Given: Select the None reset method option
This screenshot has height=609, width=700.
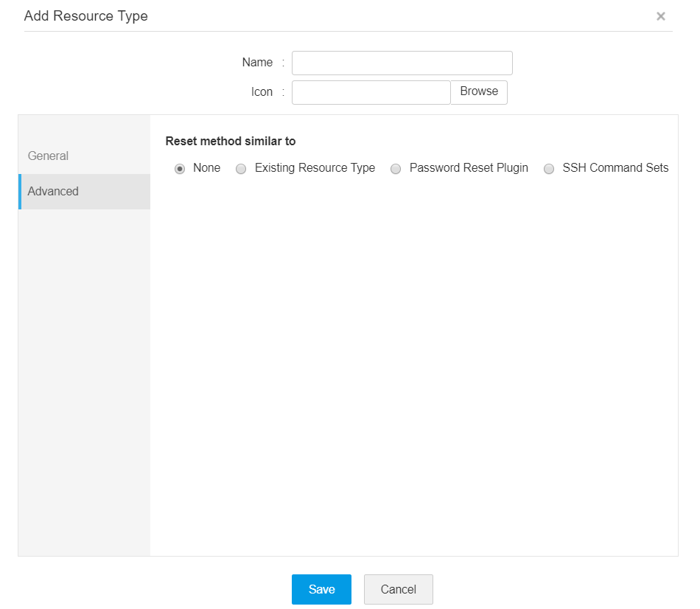Looking at the screenshot, I should [179, 169].
